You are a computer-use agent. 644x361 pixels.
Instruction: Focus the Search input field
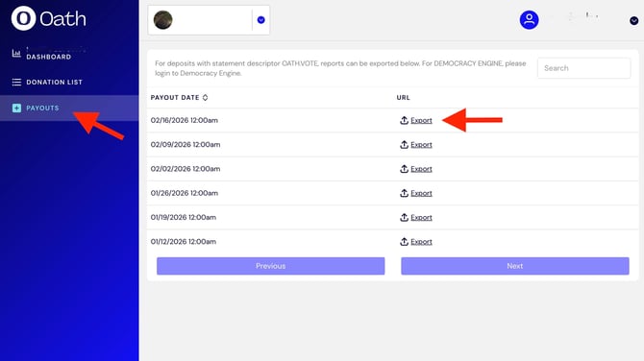(x=583, y=68)
